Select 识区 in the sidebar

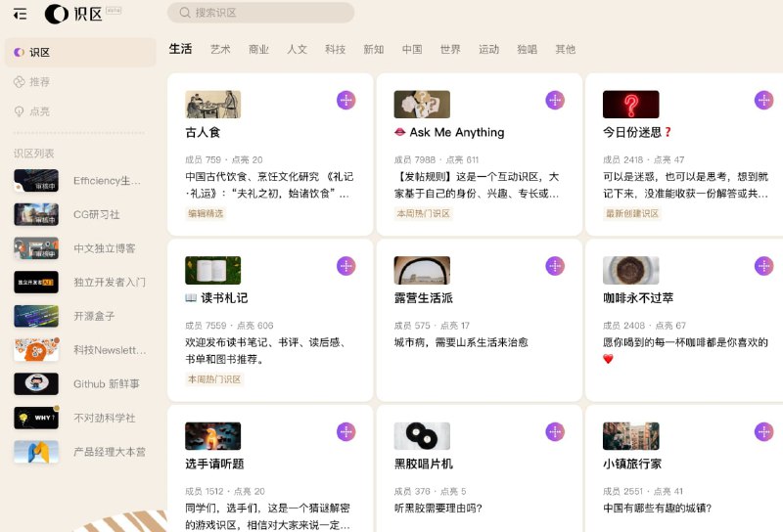coord(80,53)
